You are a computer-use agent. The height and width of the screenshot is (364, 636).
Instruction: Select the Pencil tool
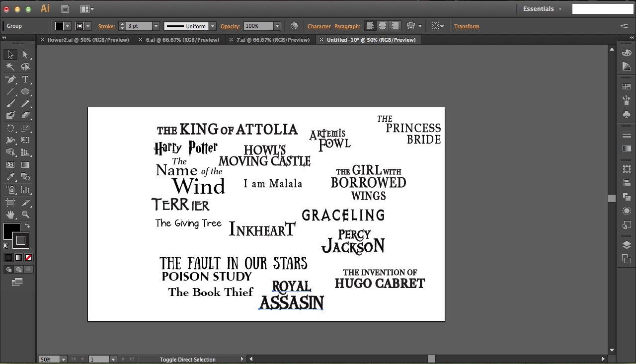(x=25, y=103)
